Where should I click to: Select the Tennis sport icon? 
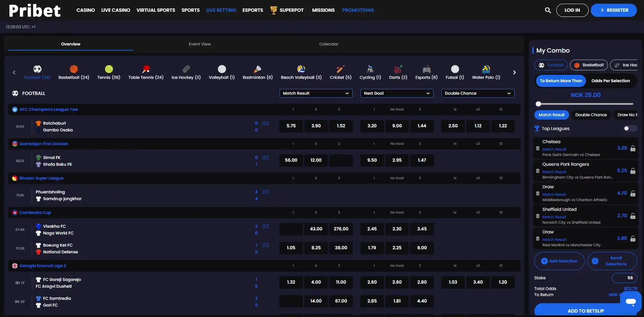click(109, 69)
